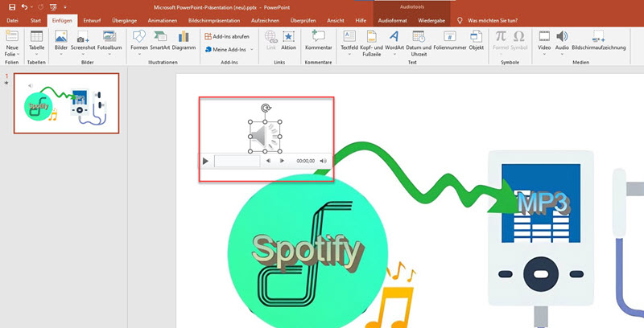
Task: Select the green zigzag arrow on slide
Action: pos(419,178)
